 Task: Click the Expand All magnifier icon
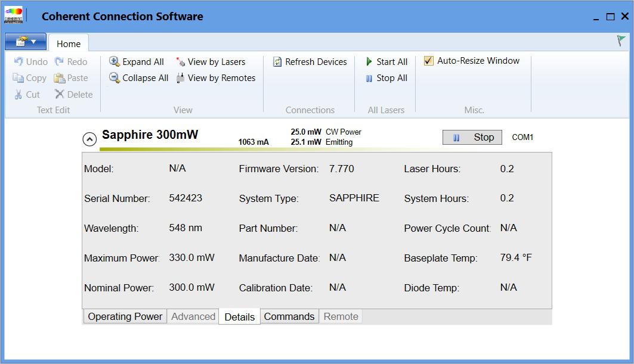115,61
